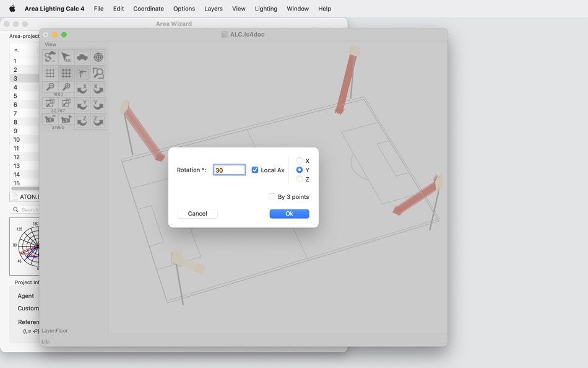Open the View menu
588x368 pixels.
(238, 8)
